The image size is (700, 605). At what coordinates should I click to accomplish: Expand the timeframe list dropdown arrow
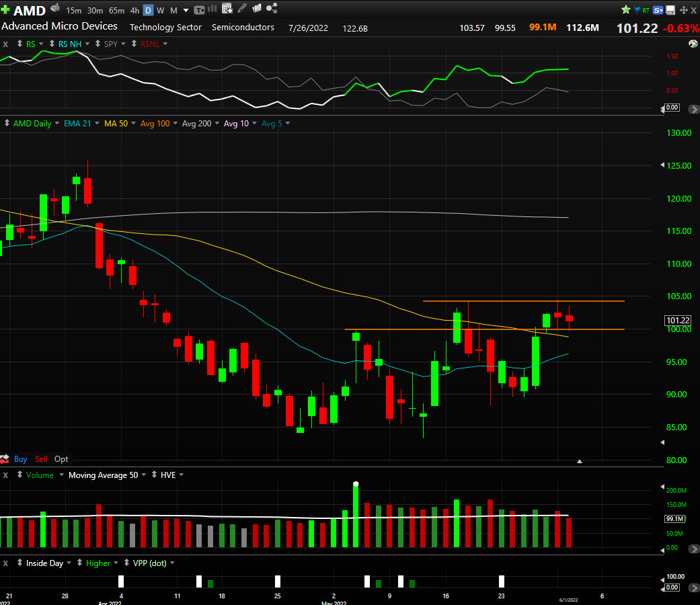pyautogui.click(x=186, y=10)
